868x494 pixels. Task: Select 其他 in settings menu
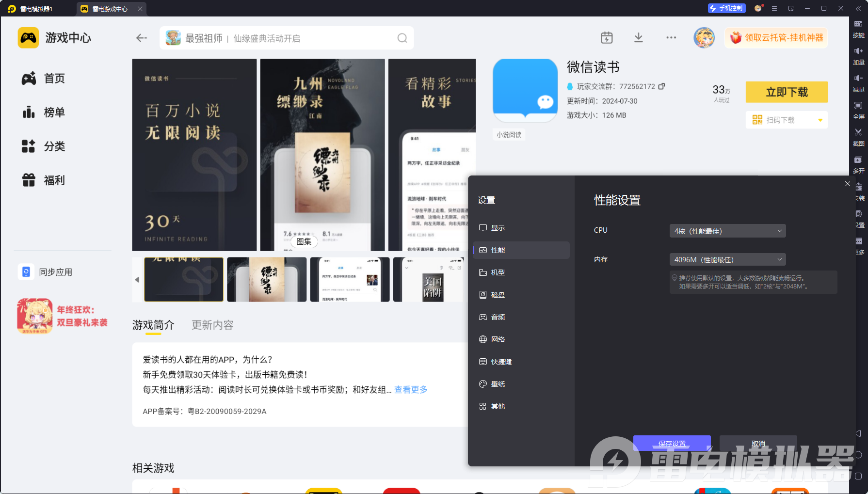coord(521,406)
